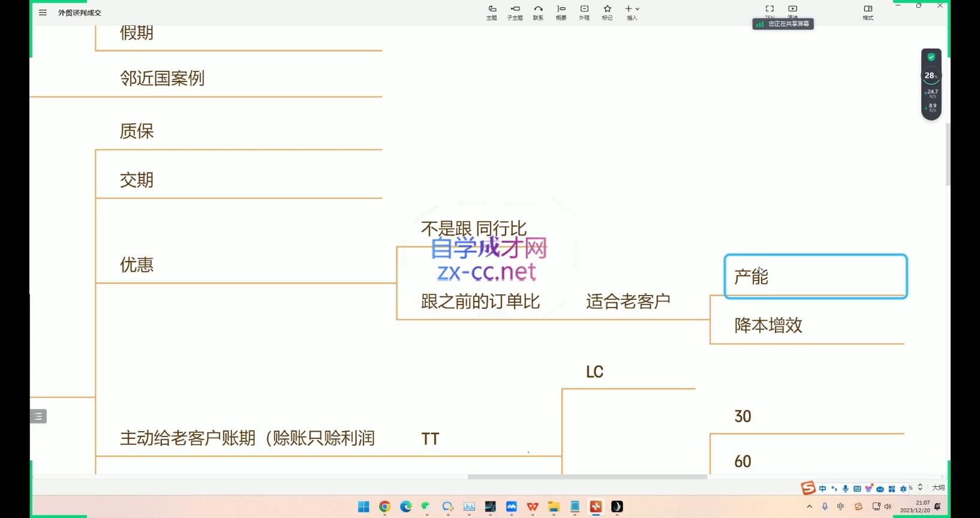This screenshot has height=518, width=980.
Task: Add a boundary with the 外框 icon
Action: pos(584,12)
